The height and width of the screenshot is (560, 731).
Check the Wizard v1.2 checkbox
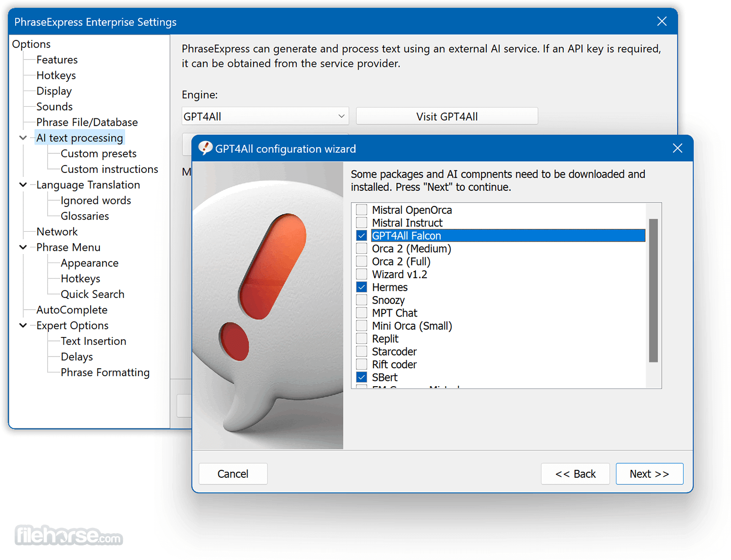pos(362,274)
